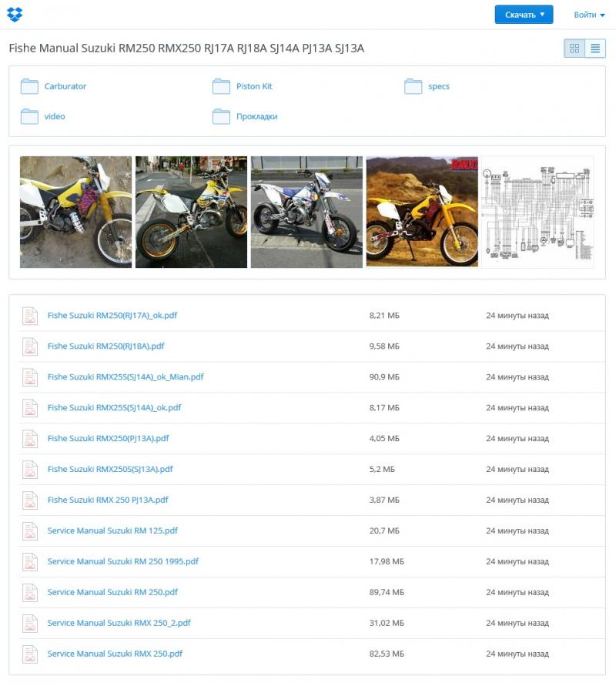Image resolution: width=616 pixels, height=686 pixels.
Task: View the RMX brochure desert photo
Action: 422,212
